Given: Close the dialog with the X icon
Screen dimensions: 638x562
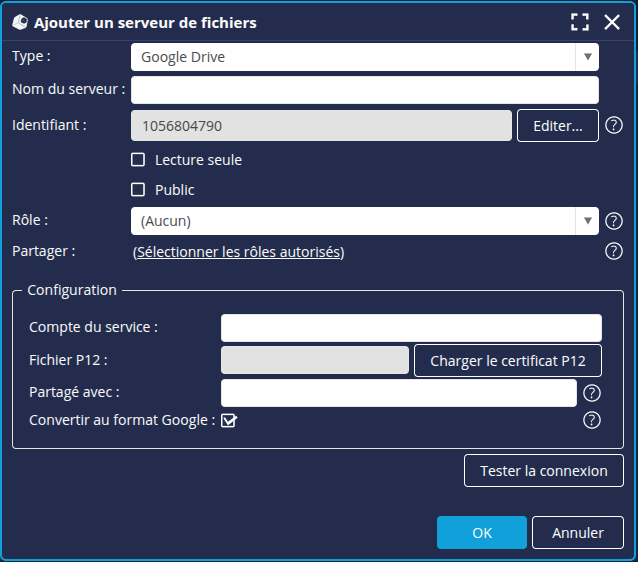Looking at the screenshot, I should 612,22.
